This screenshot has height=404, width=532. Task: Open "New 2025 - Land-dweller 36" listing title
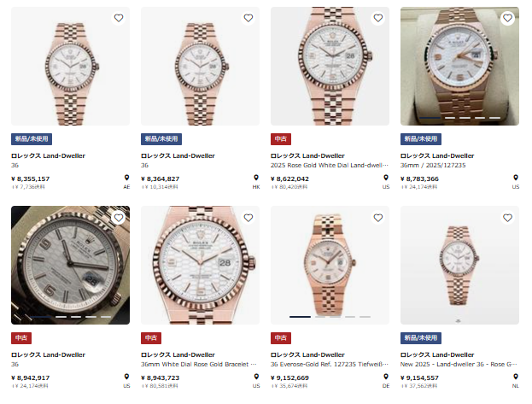(459, 364)
